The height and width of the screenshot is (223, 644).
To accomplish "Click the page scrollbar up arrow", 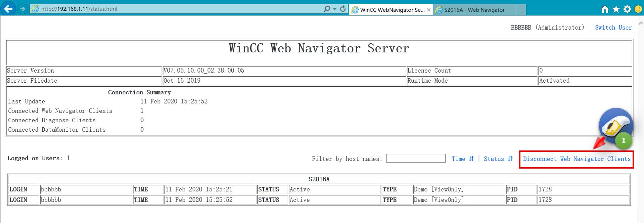I will coord(641,23).
